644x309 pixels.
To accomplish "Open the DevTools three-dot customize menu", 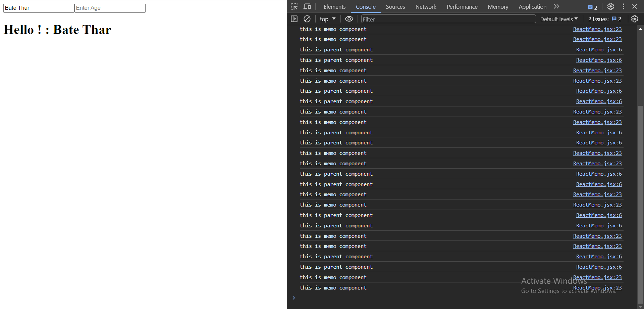I will pos(623,7).
